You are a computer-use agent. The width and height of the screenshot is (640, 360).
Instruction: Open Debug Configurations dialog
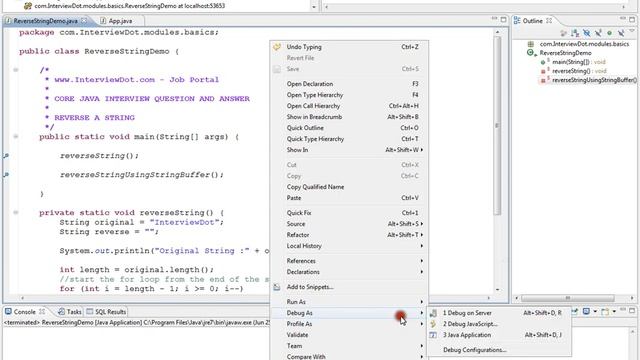[499, 350]
